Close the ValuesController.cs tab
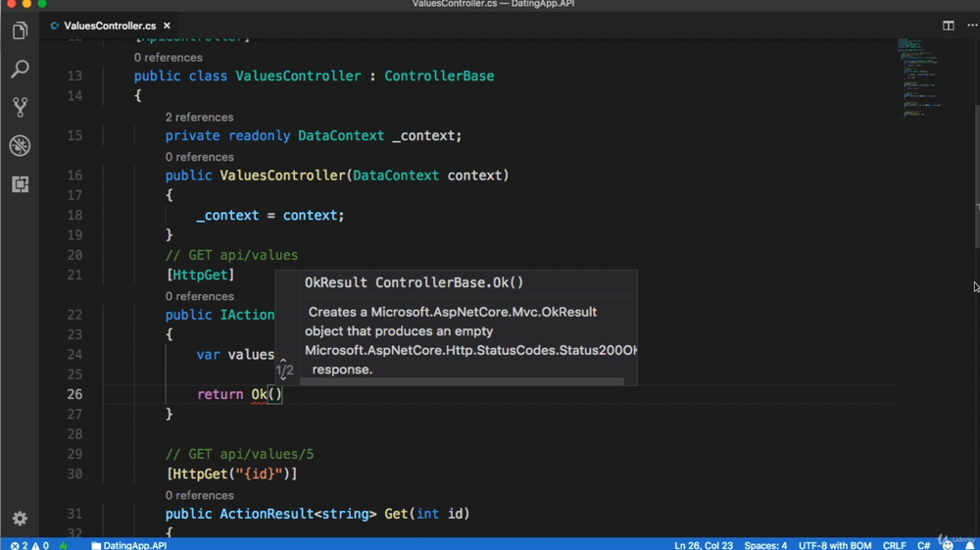980x550 pixels. (x=167, y=25)
